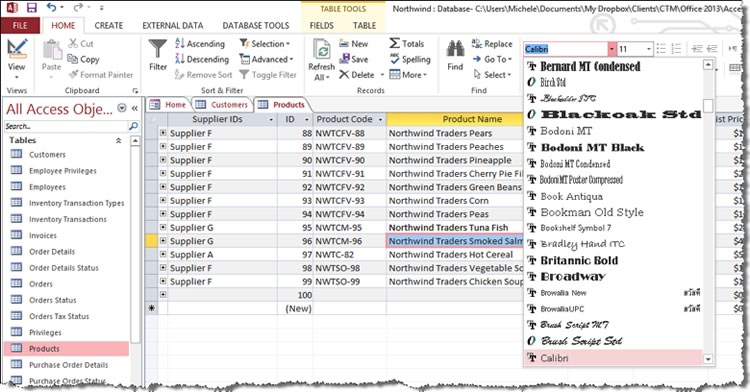Image resolution: width=750 pixels, height=392 pixels.
Task: Click Toggle Filter
Action: [x=268, y=75]
